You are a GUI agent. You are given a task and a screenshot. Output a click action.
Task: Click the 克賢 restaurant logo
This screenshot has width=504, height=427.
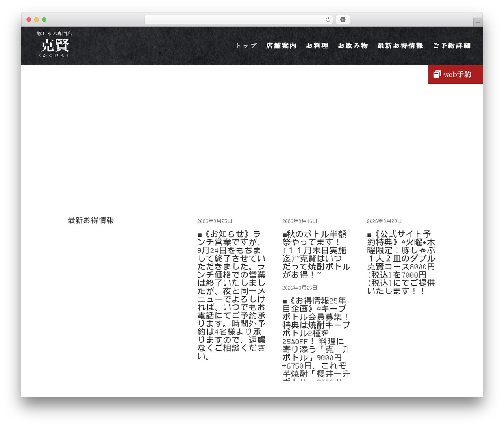click(x=55, y=45)
